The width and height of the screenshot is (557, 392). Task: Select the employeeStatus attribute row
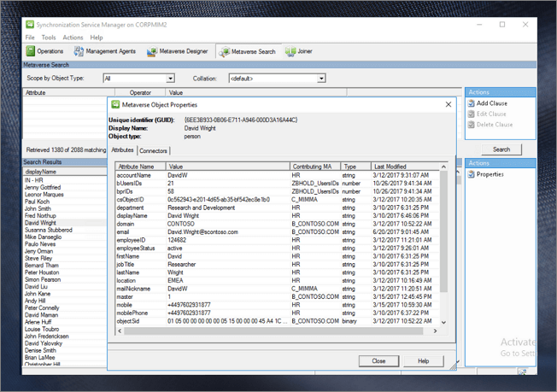click(278, 249)
